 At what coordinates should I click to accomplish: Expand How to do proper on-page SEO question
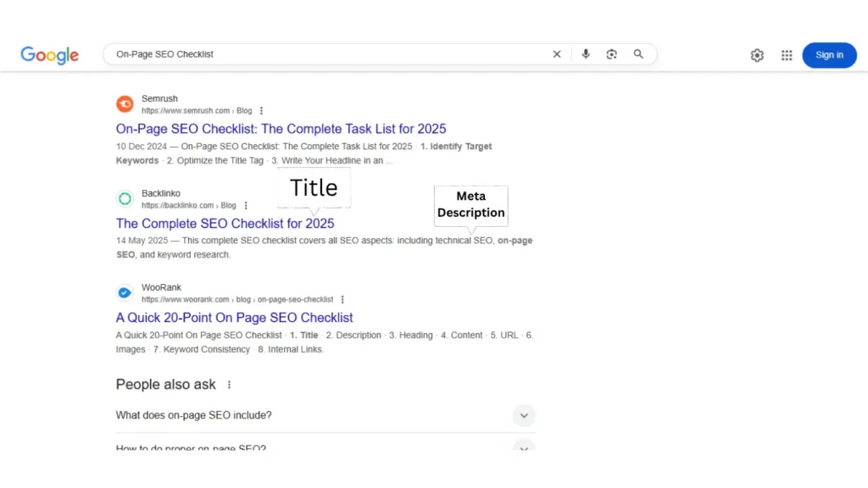click(524, 446)
